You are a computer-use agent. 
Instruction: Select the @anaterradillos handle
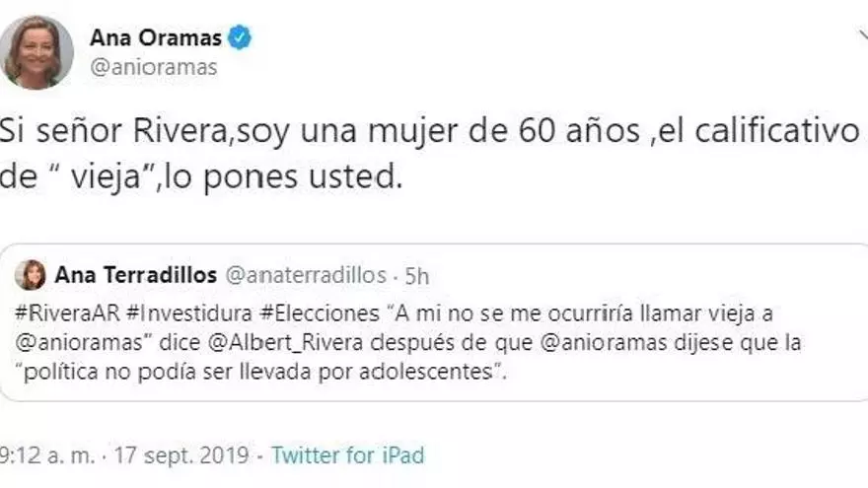click(x=307, y=275)
